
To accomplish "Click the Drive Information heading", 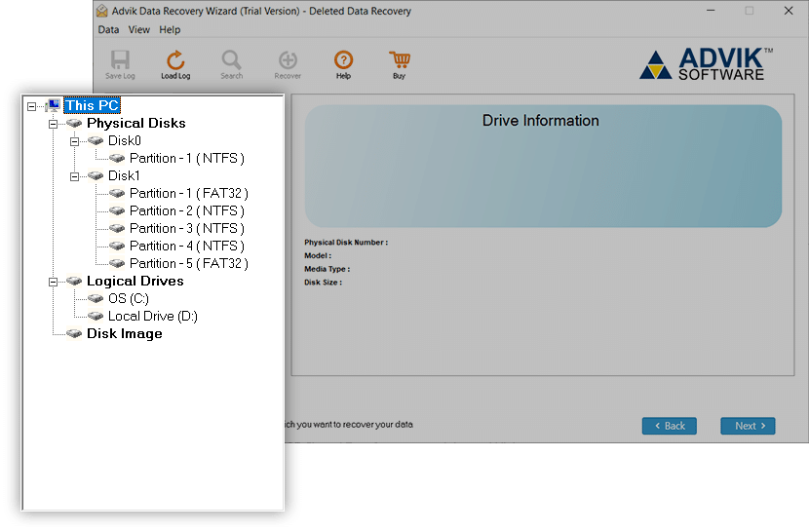I will coord(541,120).
